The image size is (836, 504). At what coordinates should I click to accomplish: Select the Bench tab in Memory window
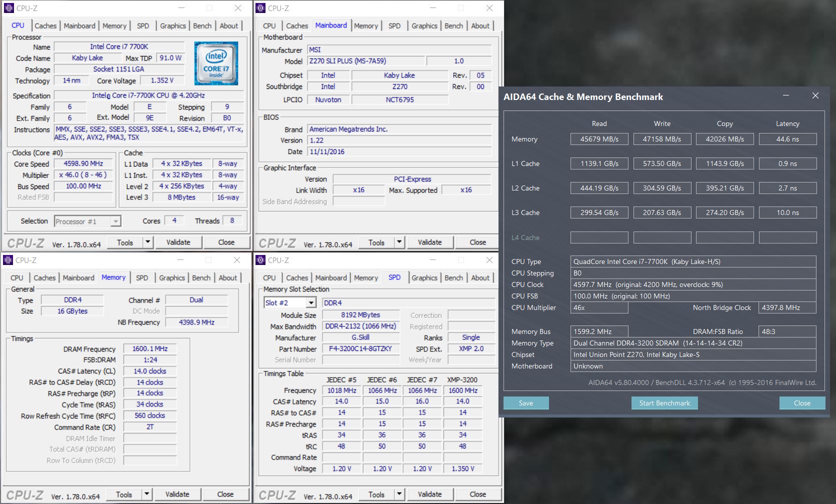coord(201,278)
